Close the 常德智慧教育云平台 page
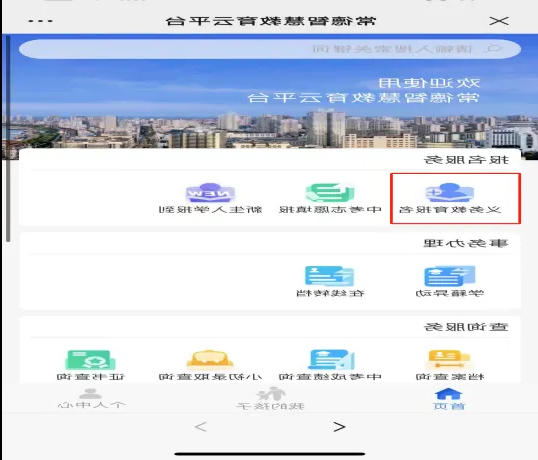The width and height of the screenshot is (538, 460). click(499, 21)
